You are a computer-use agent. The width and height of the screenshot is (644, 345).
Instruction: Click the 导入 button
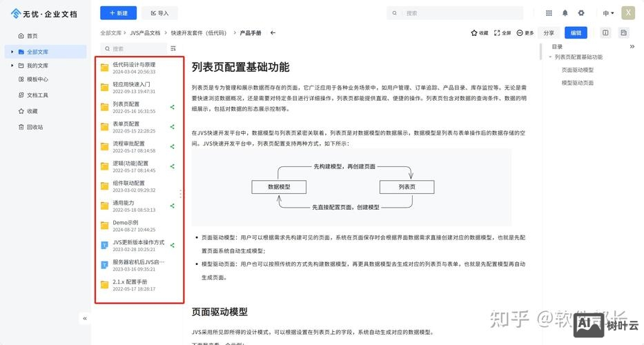pyautogui.click(x=159, y=13)
